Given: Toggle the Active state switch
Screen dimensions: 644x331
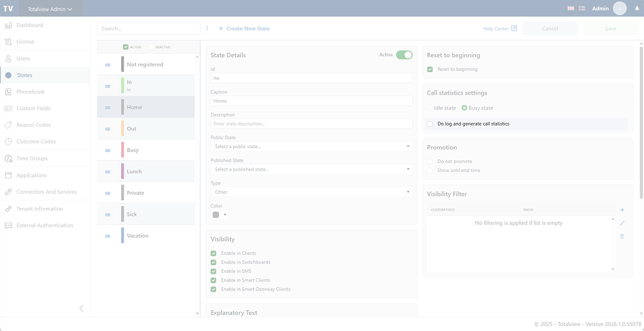Looking at the screenshot, I should pos(404,55).
